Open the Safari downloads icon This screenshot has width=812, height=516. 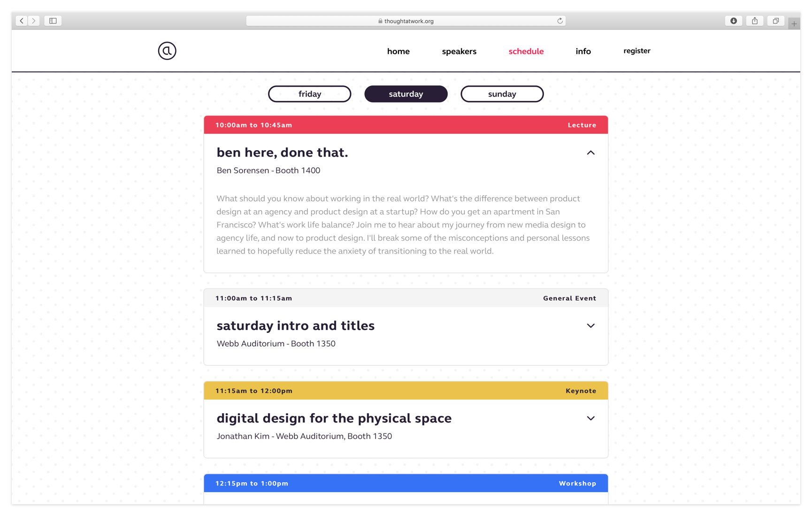click(734, 21)
